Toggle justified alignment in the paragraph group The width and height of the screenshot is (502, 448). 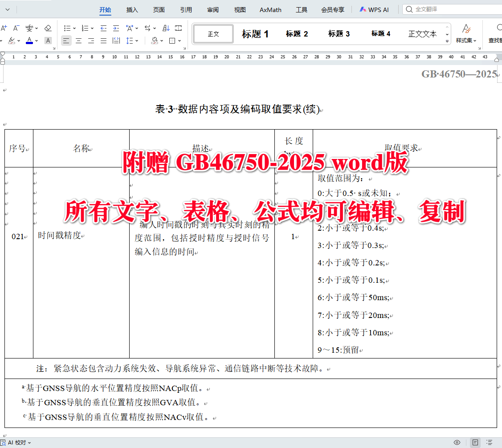pos(103,41)
